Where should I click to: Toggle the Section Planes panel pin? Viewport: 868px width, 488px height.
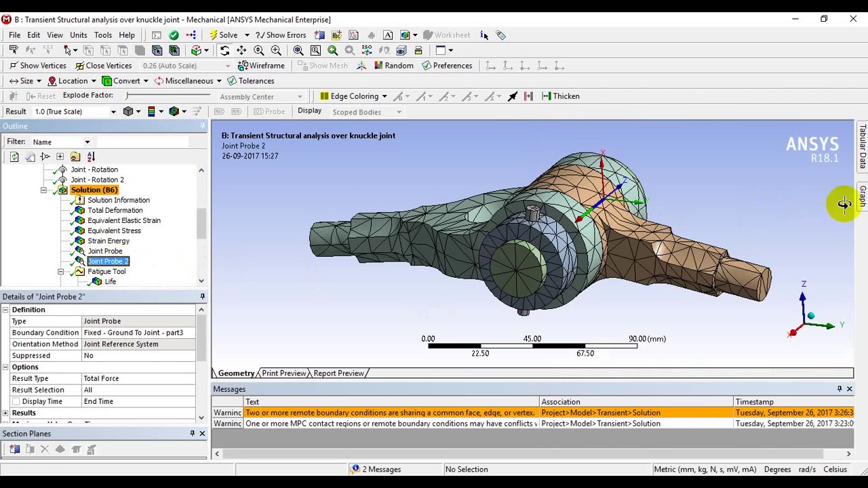pyautogui.click(x=192, y=434)
